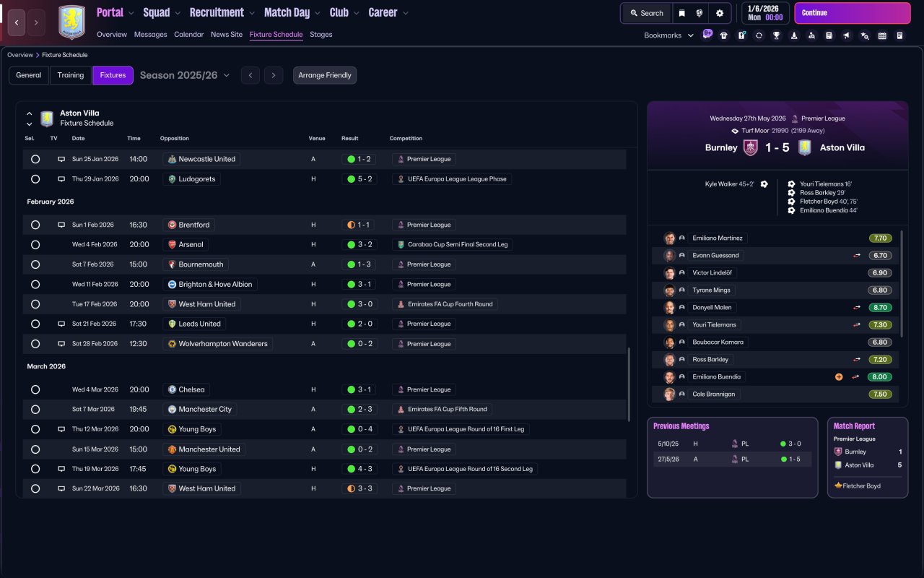
Task: Click Emiliano Buendia's 8.00 rating badge
Action: tap(880, 377)
